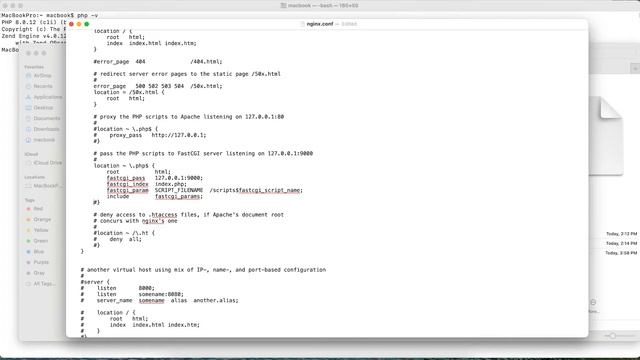Open macbook home folder in Finder sidebar
The width and height of the screenshot is (640, 360).
point(40,140)
